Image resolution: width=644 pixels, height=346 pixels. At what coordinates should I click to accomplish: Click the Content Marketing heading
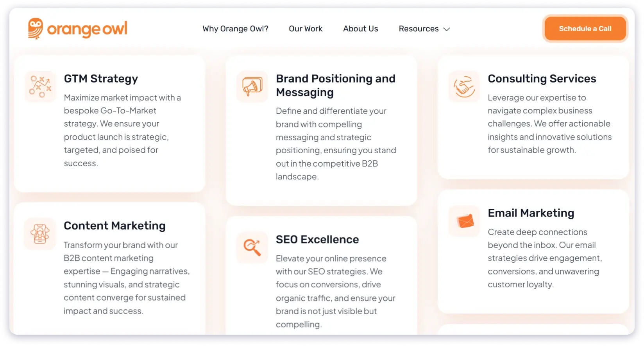point(114,226)
